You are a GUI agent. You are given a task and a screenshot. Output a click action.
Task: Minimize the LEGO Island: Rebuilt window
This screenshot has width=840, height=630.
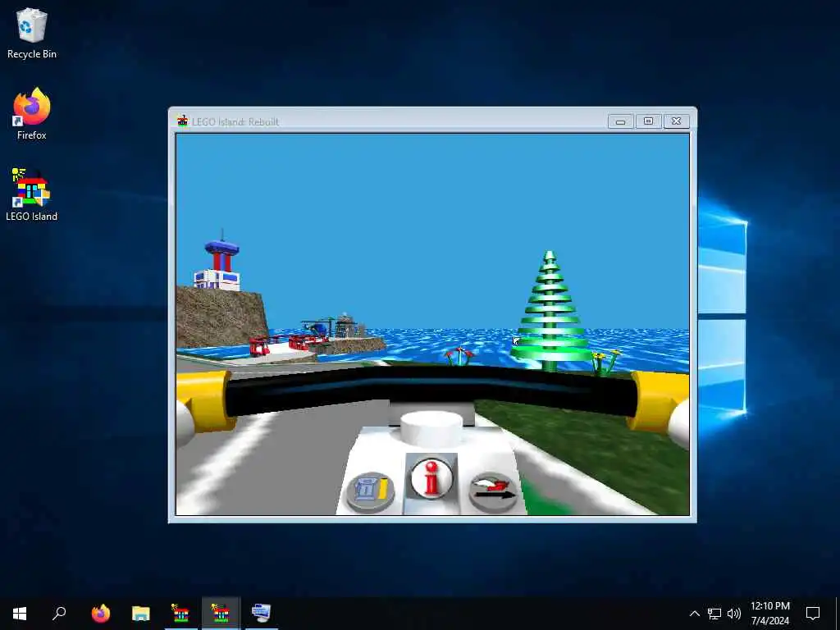pyautogui.click(x=620, y=121)
